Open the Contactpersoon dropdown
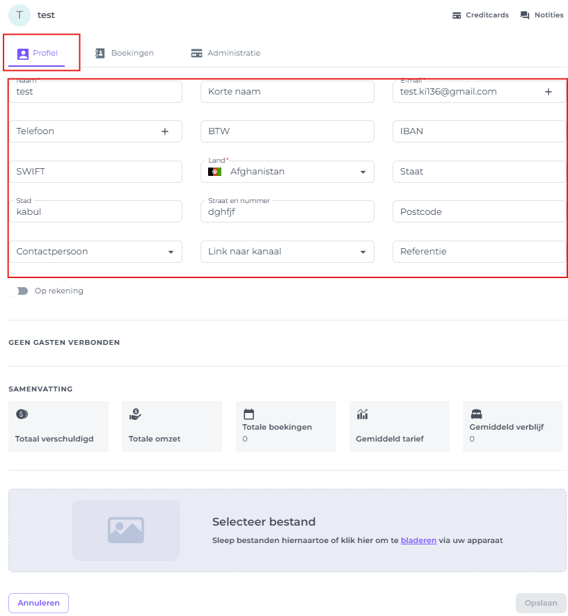 [171, 252]
